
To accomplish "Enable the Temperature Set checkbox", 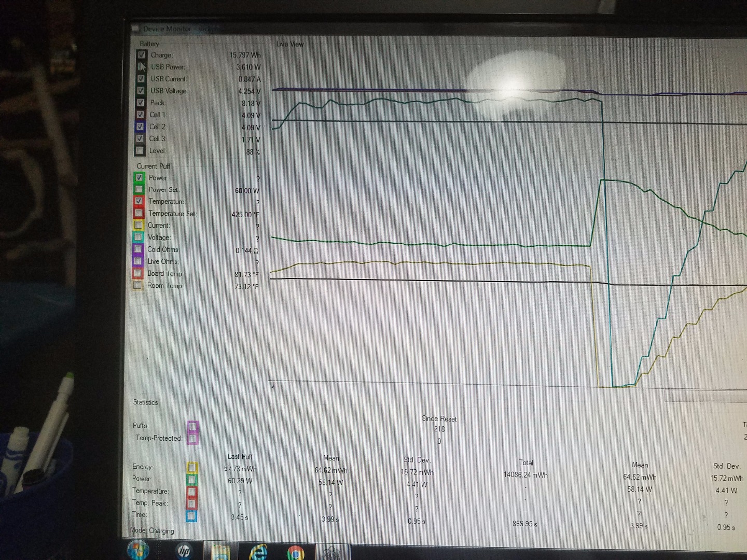I will tap(139, 214).
